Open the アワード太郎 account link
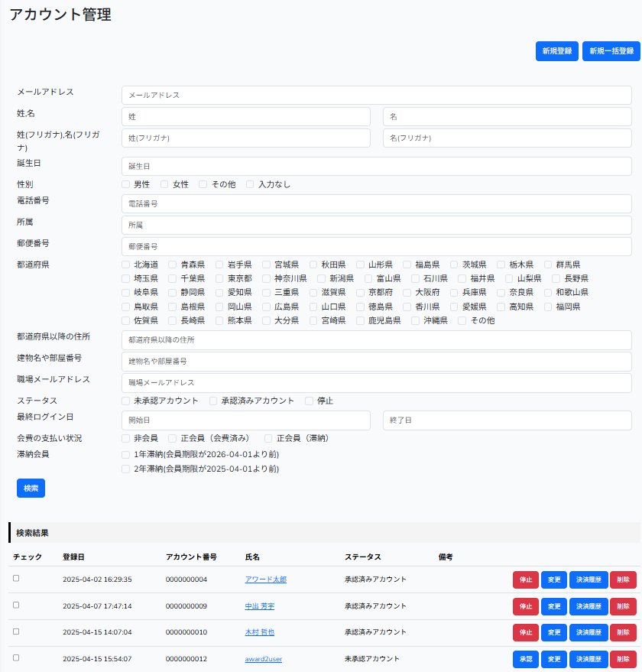This screenshot has height=672, width=642. pos(265,579)
